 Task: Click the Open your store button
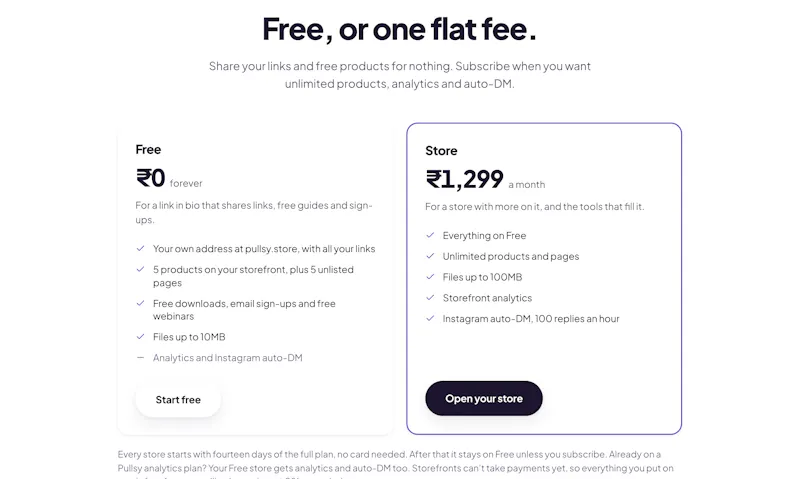click(x=484, y=398)
